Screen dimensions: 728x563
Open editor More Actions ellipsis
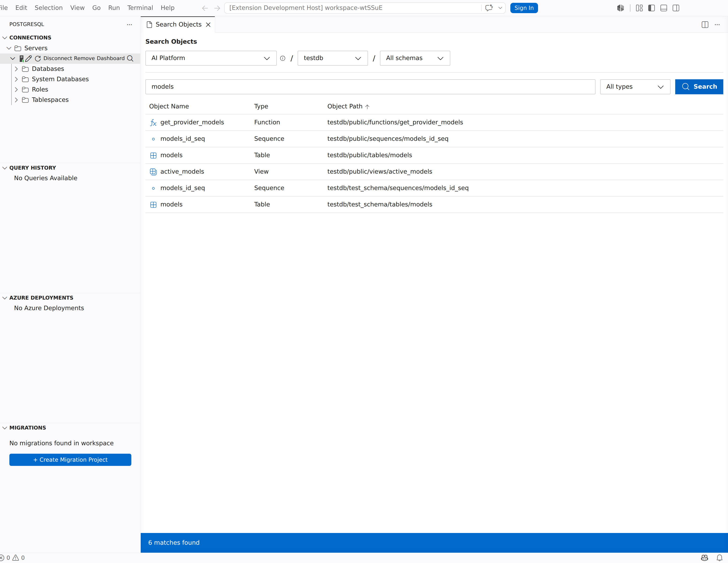click(717, 25)
